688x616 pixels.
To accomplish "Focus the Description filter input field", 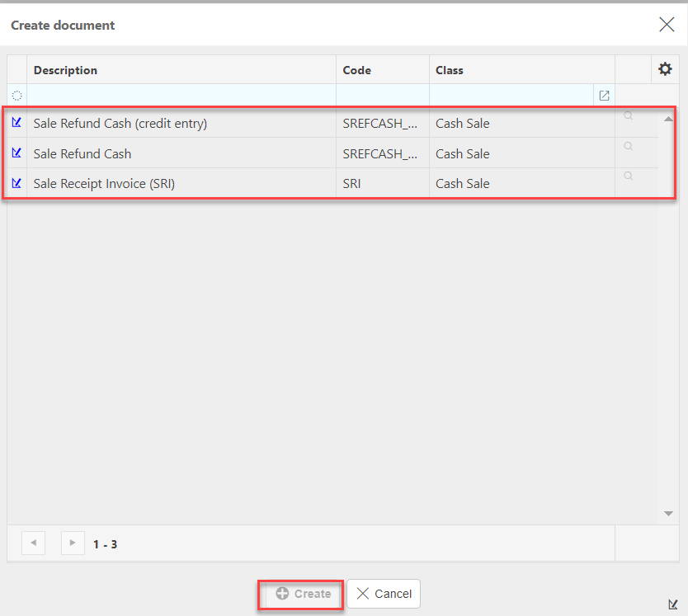I will point(181,96).
